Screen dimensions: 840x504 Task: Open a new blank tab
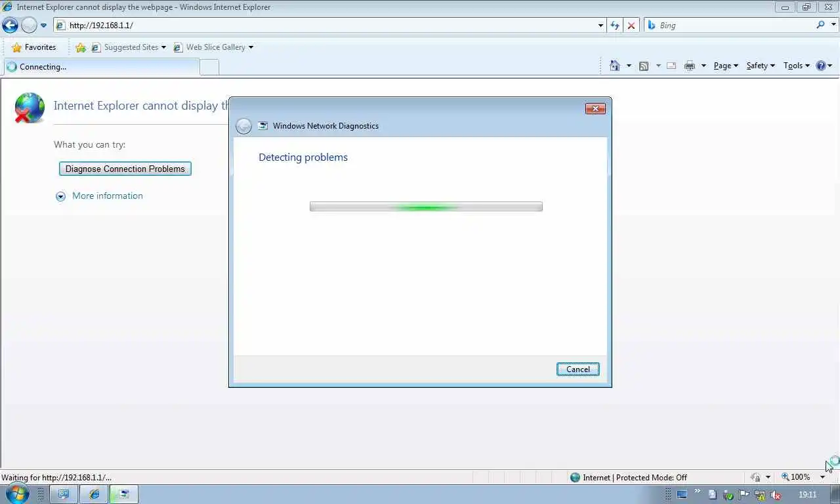pos(209,67)
